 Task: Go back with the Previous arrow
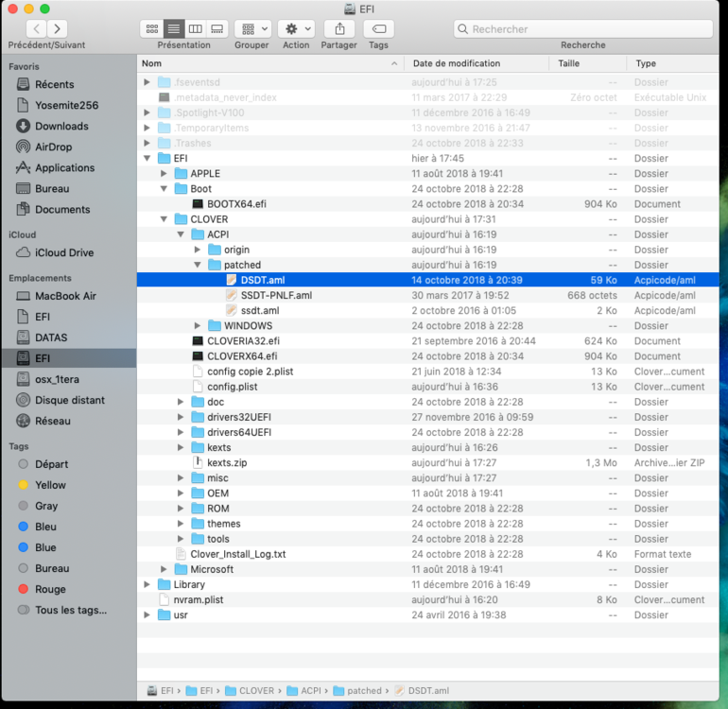(36, 29)
